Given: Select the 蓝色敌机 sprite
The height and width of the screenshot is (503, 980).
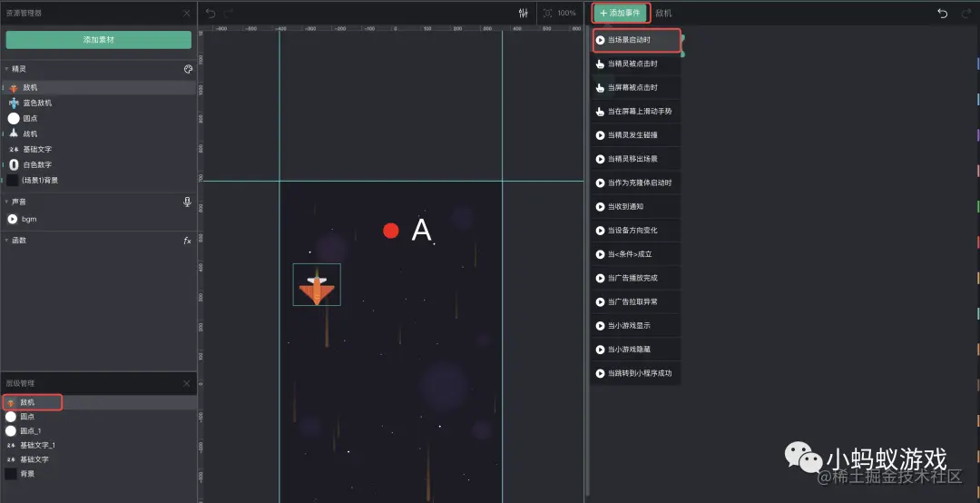Looking at the screenshot, I should coord(99,103).
